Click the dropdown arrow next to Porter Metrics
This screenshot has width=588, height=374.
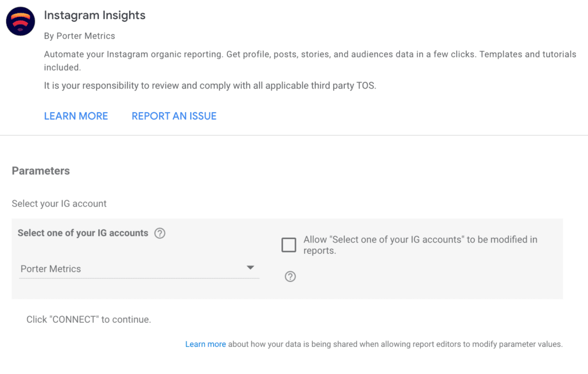point(250,267)
